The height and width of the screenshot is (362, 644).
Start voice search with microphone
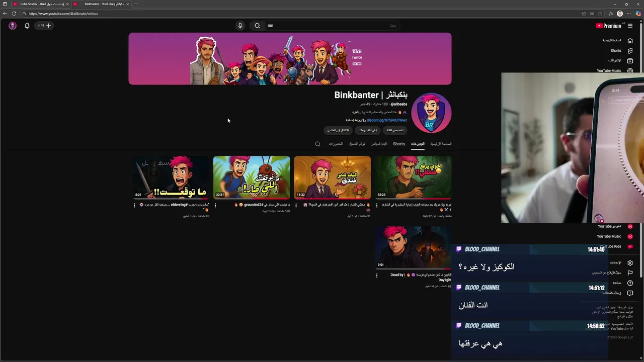click(x=240, y=26)
